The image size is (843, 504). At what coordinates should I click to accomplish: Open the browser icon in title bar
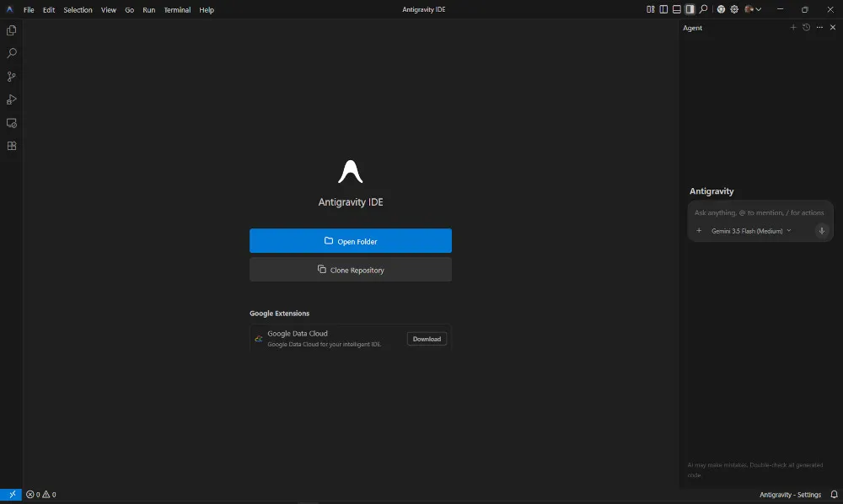[721, 9]
